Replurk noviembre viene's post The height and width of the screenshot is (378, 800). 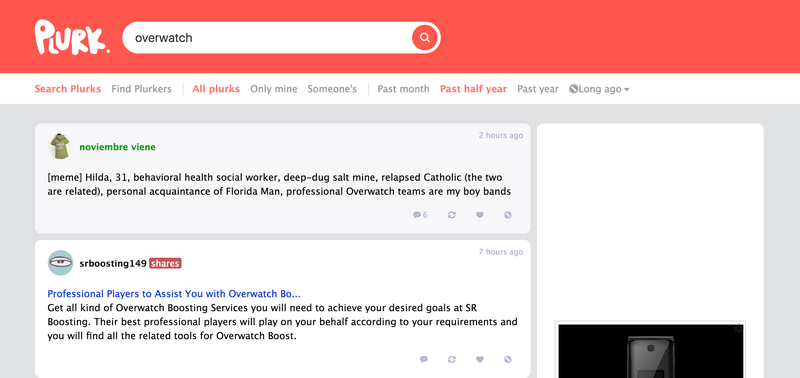[452, 215]
